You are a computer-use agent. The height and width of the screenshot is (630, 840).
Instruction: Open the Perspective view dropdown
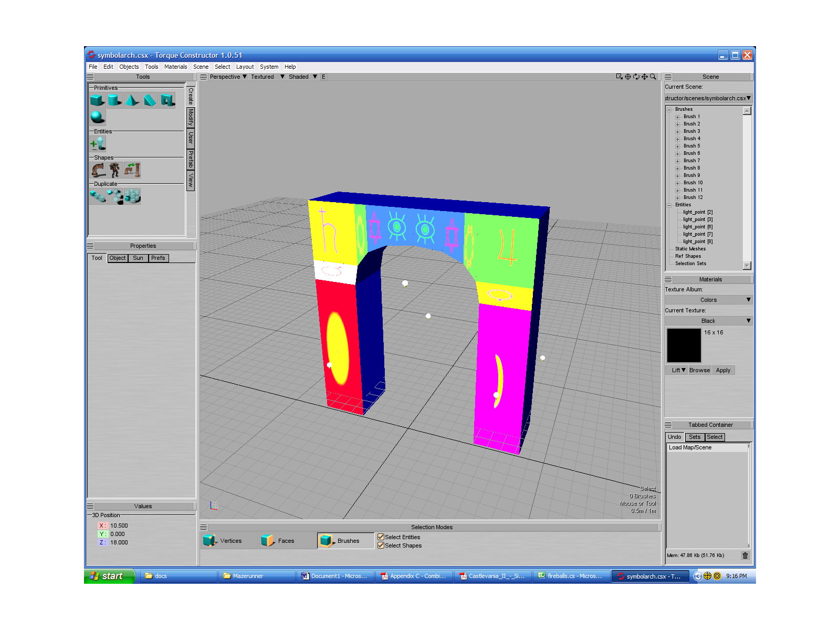click(x=228, y=77)
